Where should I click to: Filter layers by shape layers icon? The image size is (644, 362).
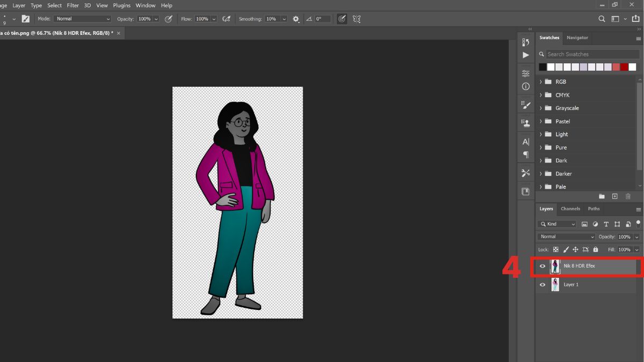pyautogui.click(x=617, y=224)
